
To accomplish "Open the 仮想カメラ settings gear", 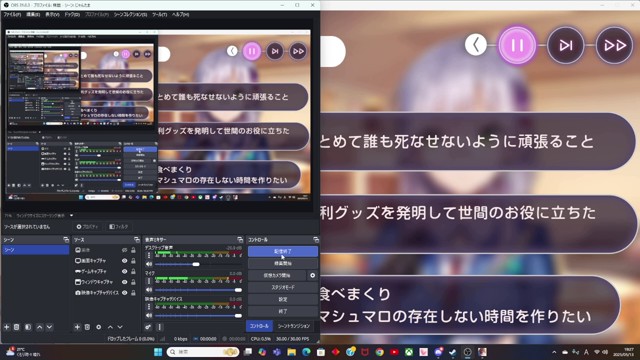I will pyautogui.click(x=313, y=276).
